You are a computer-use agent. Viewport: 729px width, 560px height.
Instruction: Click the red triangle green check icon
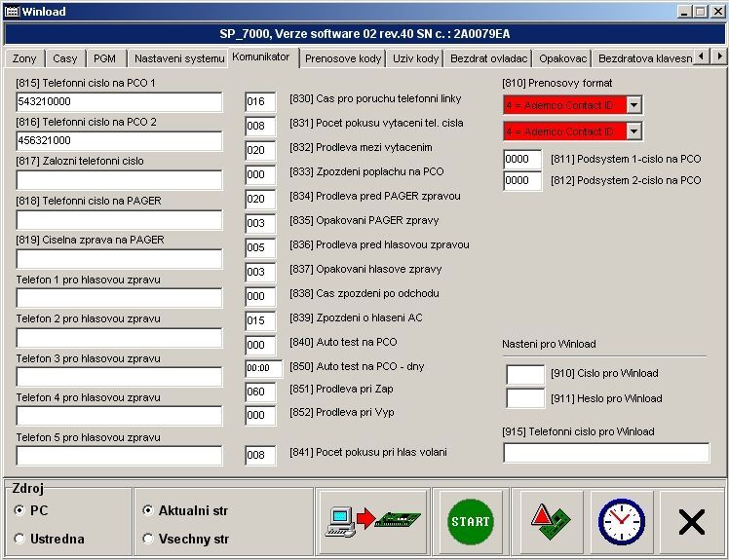click(552, 522)
